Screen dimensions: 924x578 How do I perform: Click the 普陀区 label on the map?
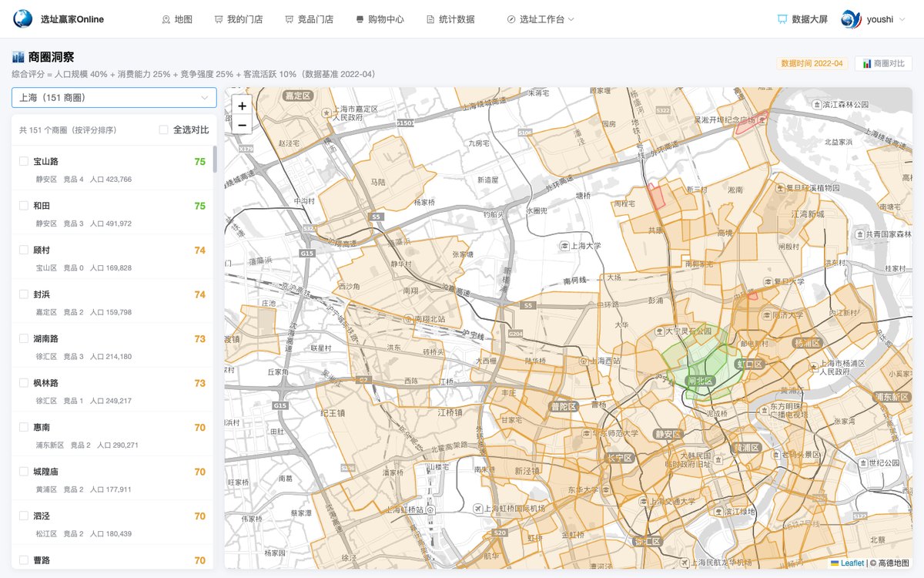coord(564,406)
